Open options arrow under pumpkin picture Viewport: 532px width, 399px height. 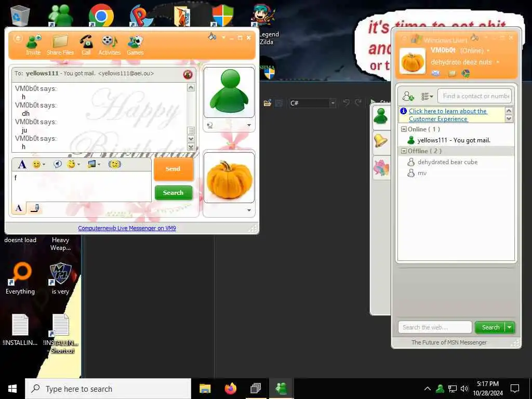coord(249,210)
